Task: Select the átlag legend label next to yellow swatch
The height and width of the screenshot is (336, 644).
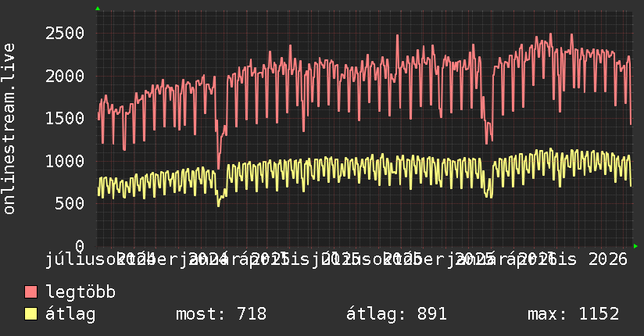Action: (x=70, y=314)
